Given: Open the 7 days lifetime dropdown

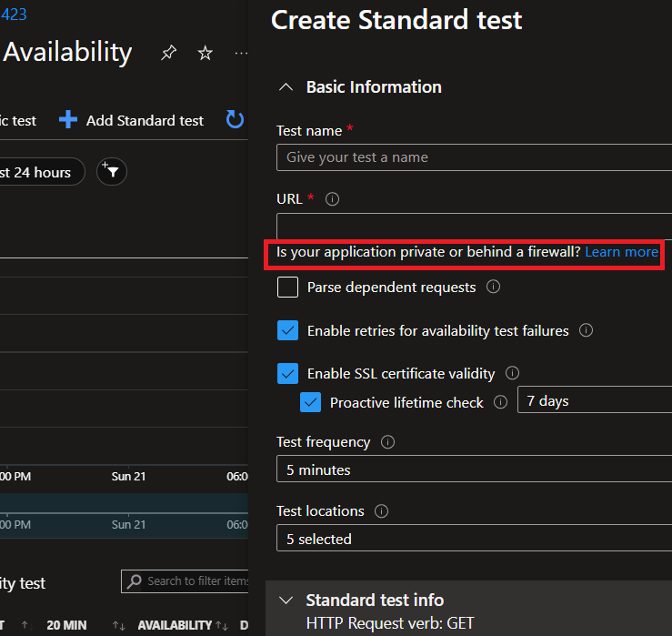Looking at the screenshot, I should point(595,399).
